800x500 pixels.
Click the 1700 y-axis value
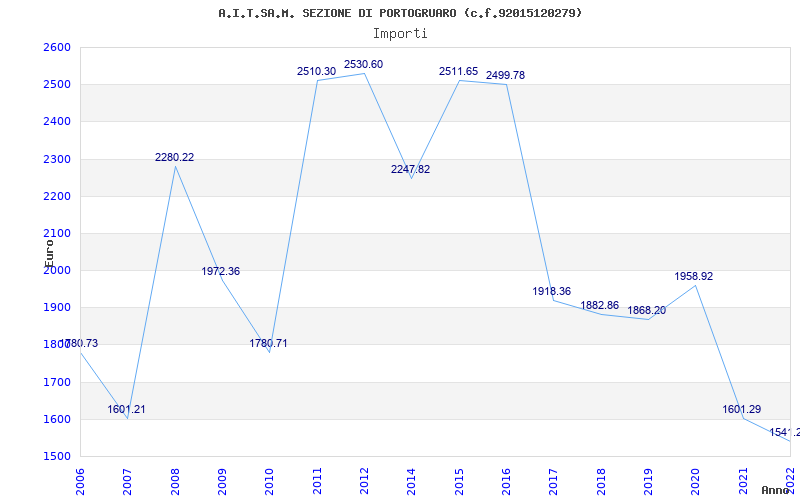click(57, 382)
